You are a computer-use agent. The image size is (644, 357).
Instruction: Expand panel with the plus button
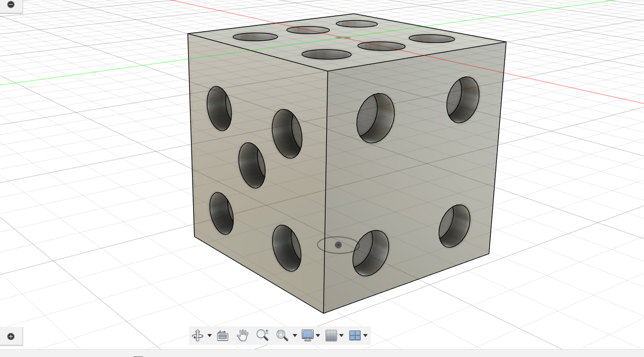pos(11,336)
